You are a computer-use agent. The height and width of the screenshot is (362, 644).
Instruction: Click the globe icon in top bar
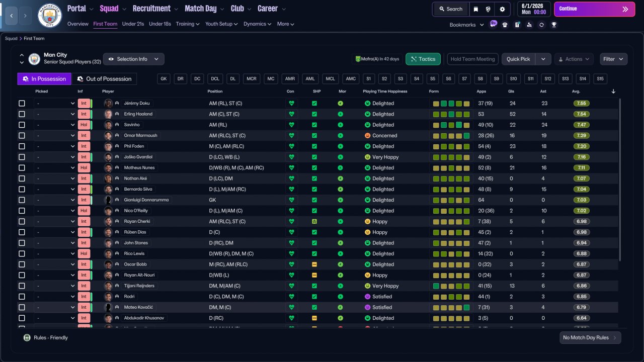click(x=488, y=9)
